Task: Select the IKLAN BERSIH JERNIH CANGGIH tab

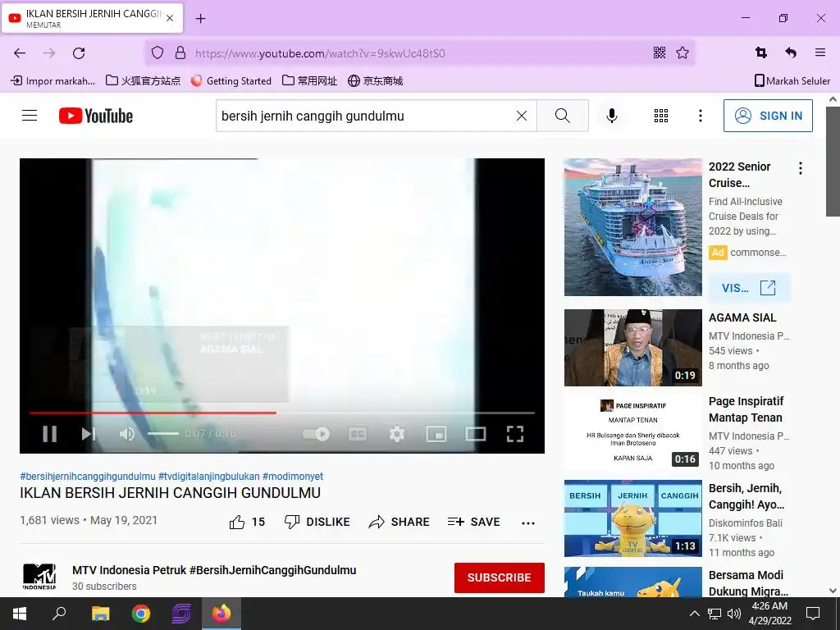Action: [x=92, y=18]
